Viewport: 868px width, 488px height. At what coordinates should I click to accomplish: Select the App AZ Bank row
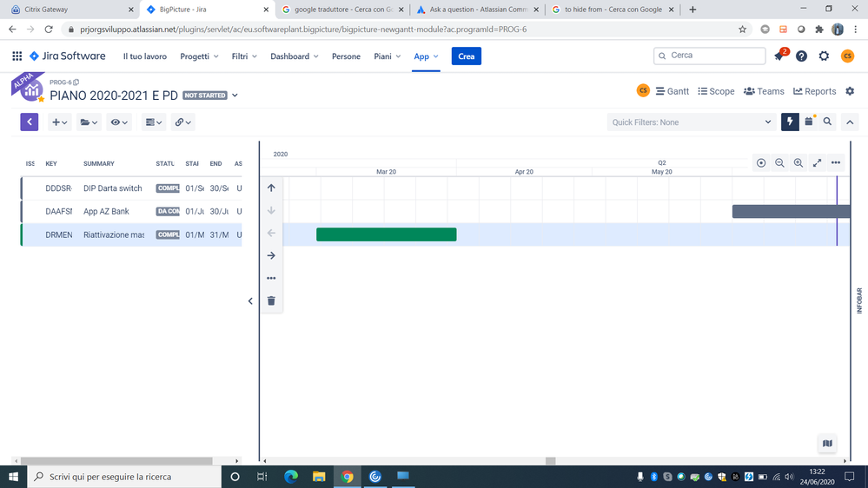132,211
